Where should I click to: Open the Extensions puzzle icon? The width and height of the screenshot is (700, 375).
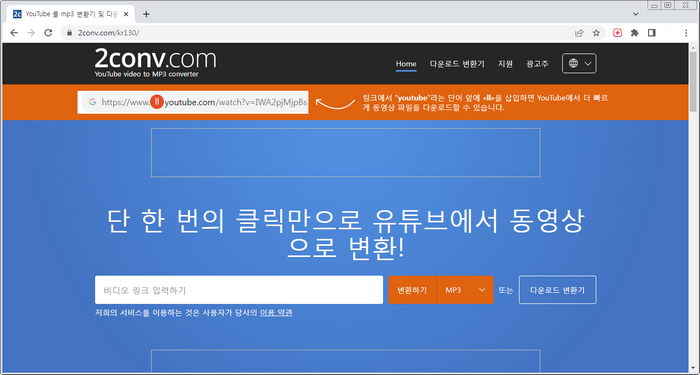tap(634, 33)
